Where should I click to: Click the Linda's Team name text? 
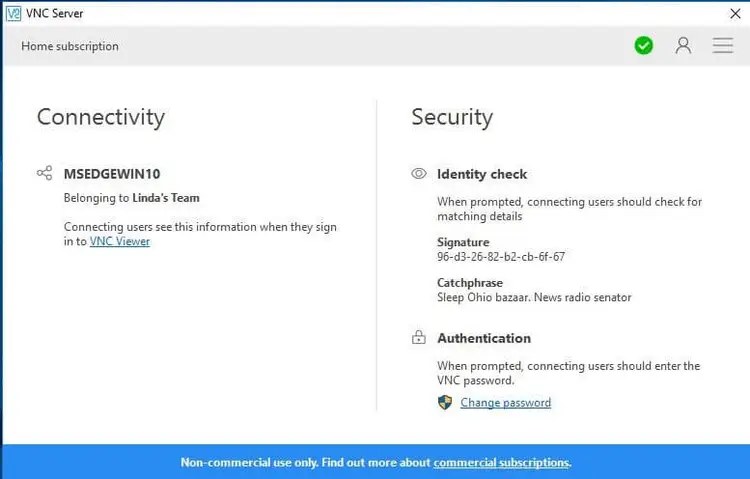point(167,198)
